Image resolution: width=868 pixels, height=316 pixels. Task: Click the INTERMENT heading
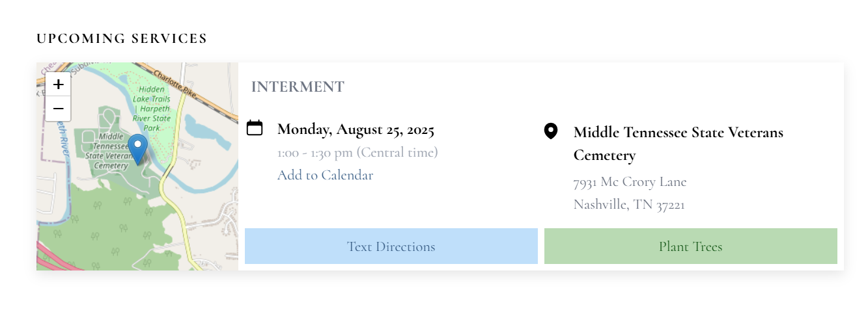point(298,86)
